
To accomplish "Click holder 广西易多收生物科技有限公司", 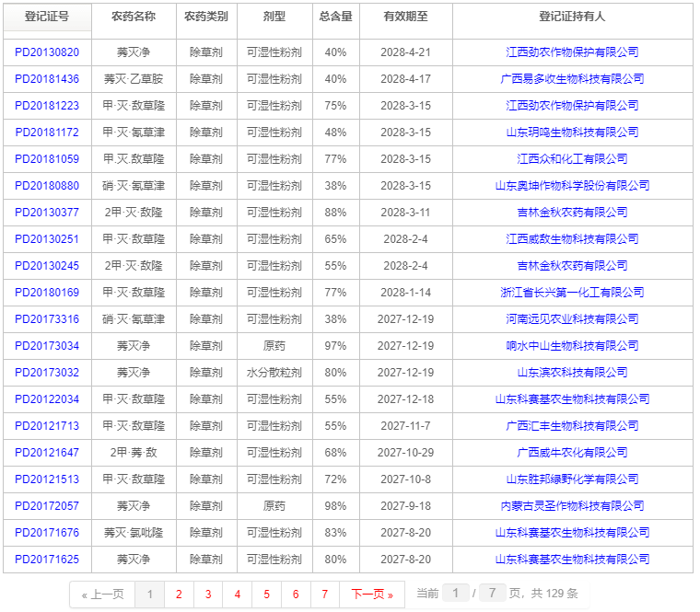I will tap(572, 79).
